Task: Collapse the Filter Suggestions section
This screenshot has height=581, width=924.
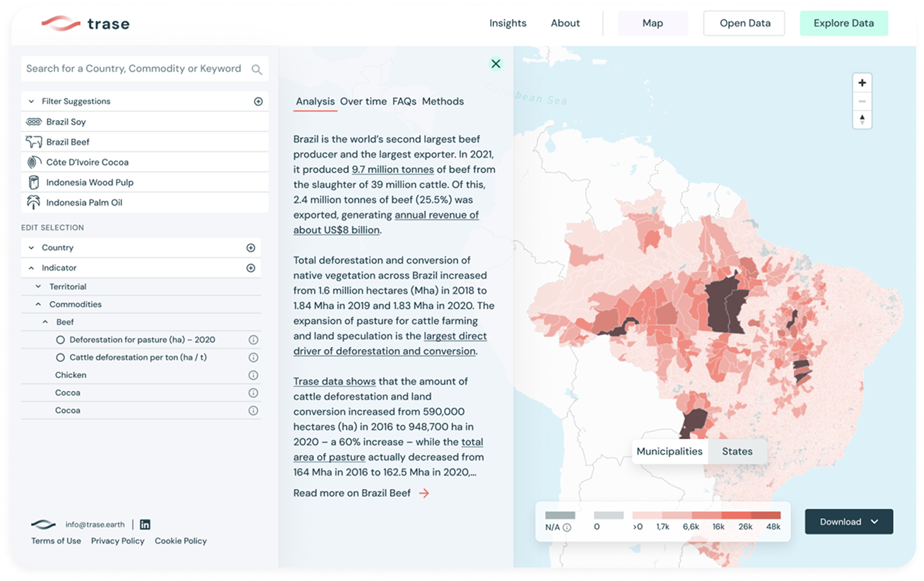Action: click(31, 102)
